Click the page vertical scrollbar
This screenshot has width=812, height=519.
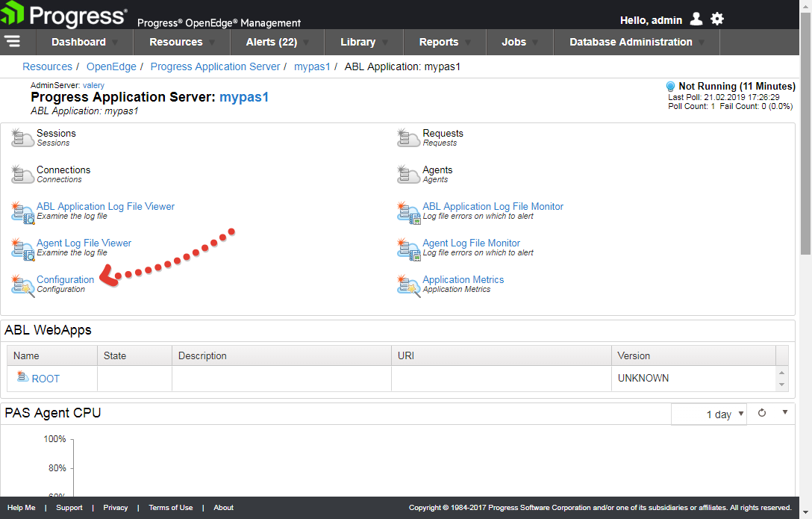(x=805, y=149)
